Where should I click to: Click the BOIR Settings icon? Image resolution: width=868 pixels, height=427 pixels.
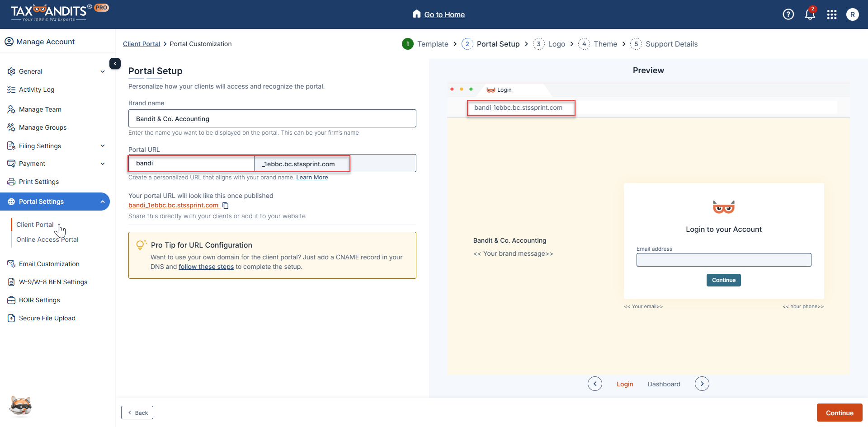click(11, 300)
